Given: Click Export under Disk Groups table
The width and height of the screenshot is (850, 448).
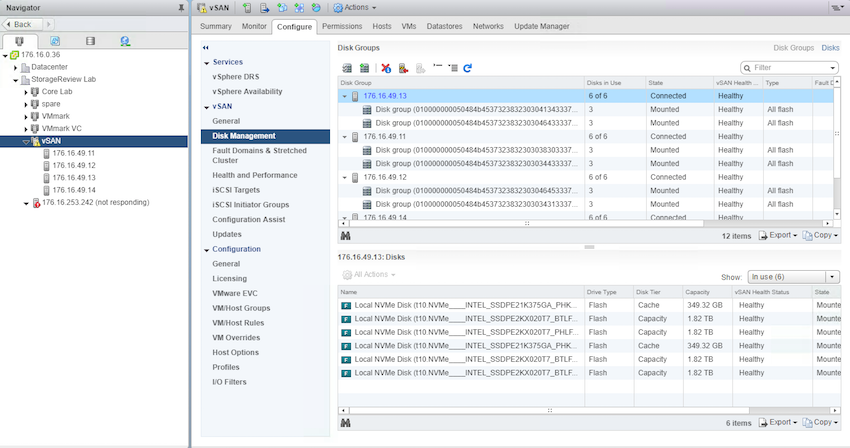Looking at the screenshot, I should coord(779,235).
